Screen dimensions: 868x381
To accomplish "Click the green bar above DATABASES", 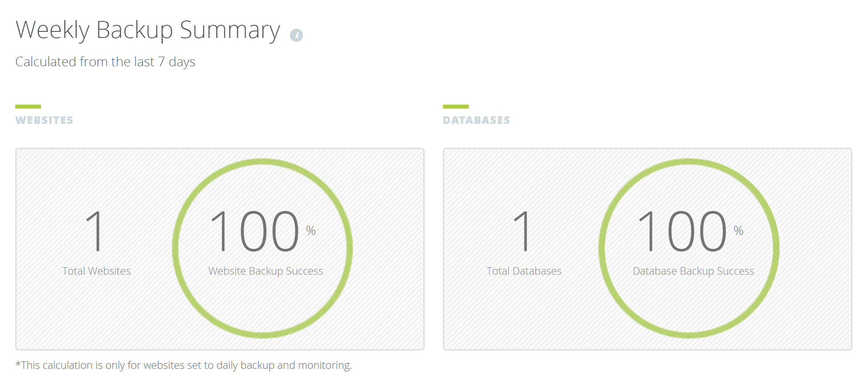I will click(x=456, y=106).
